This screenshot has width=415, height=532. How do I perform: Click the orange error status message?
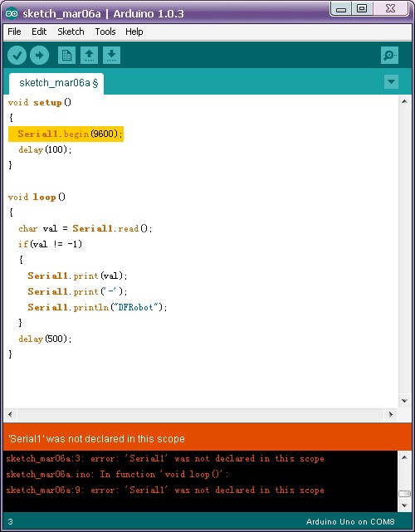click(96, 439)
